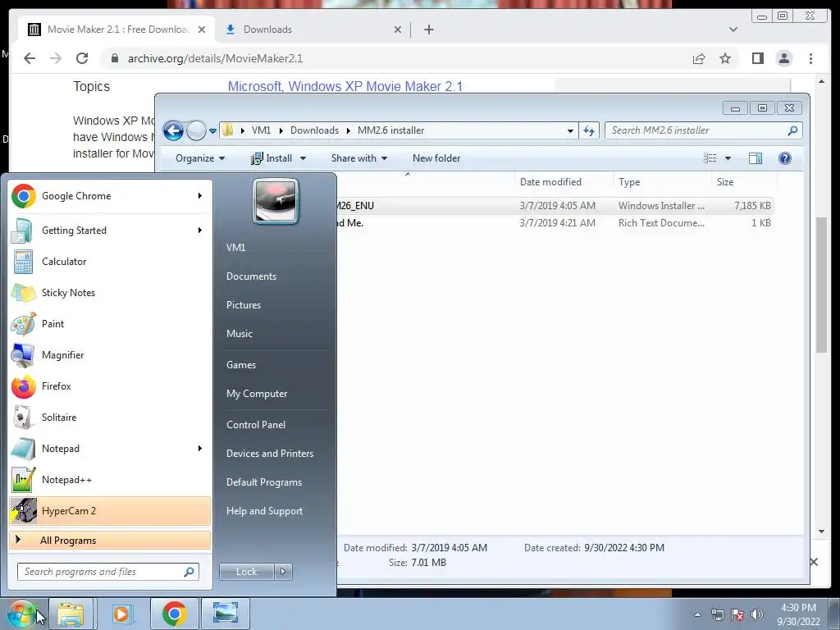Open Explorer help question mark icon
840x630 pixels.
(785, 158)
